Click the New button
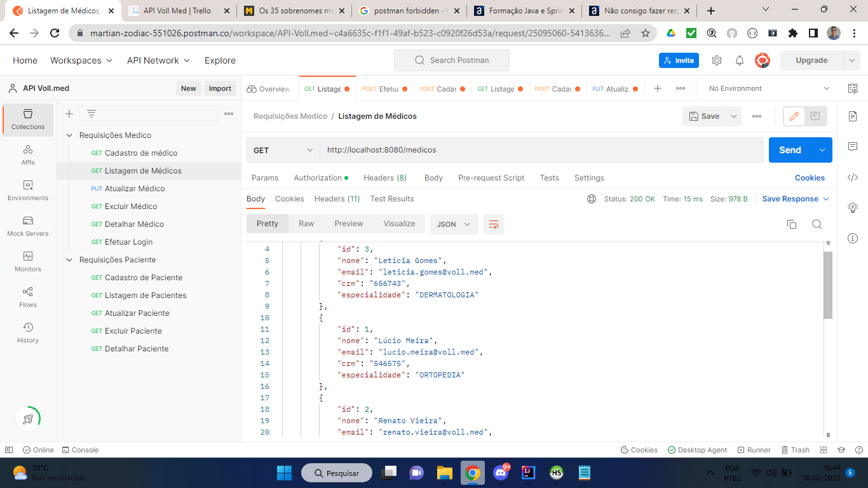The height and width of the screenshot is (488, 868). coord(188,88)
